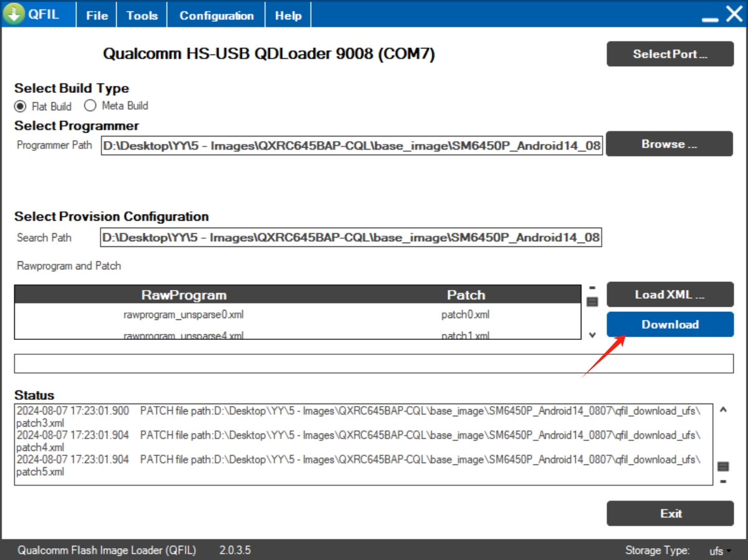Select the Flat Build radio button
The height and width of the screenshot is (560, 748).
[x=21, y=106]
